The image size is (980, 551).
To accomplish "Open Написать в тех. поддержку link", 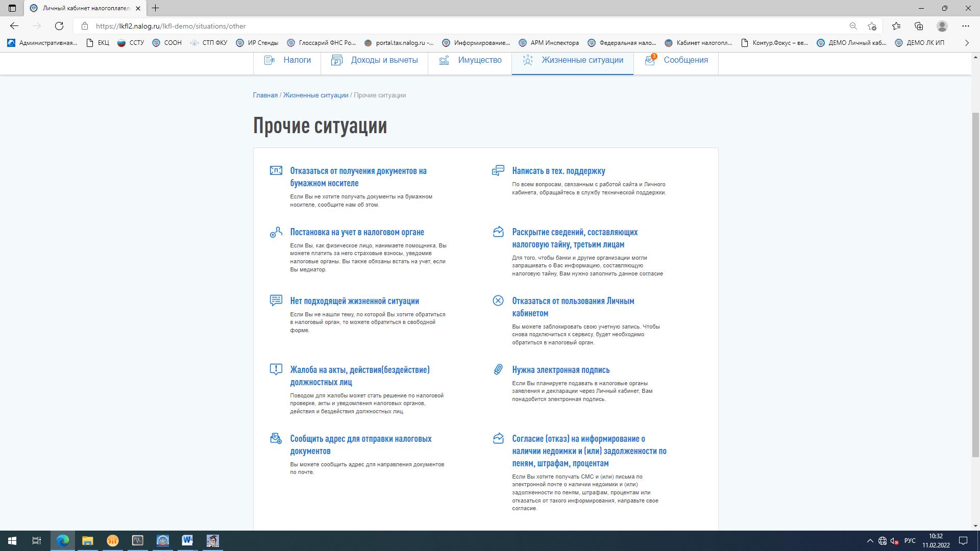I will tap(559, 171).
